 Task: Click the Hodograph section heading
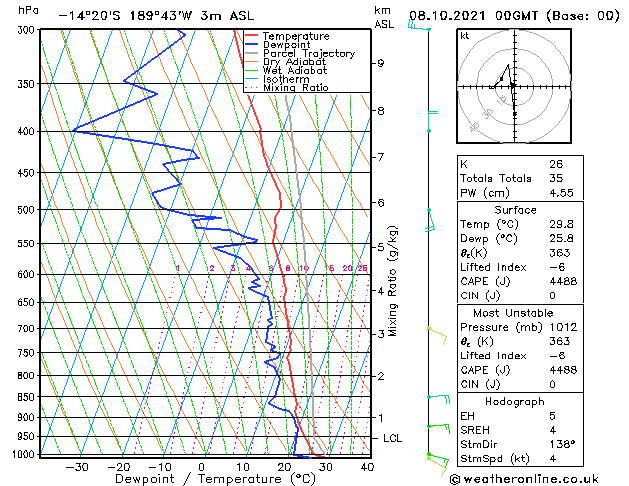pos(515,401)
